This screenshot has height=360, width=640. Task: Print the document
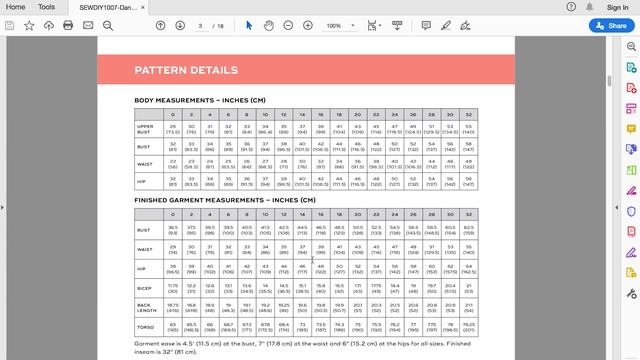coord(68,25)
